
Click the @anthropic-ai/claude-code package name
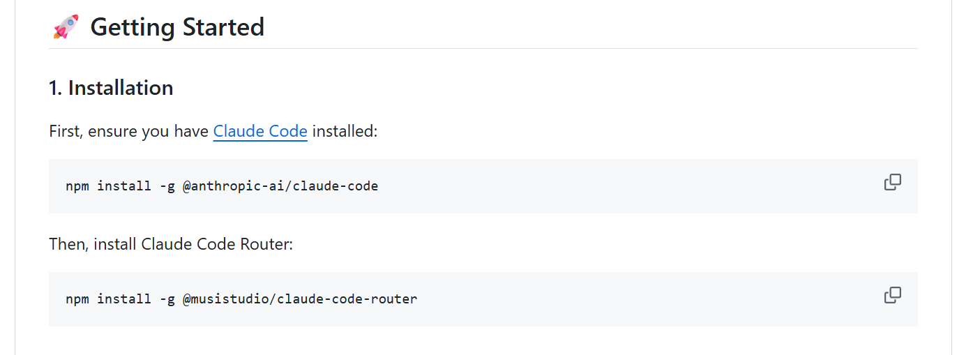[x=280, y=186]
